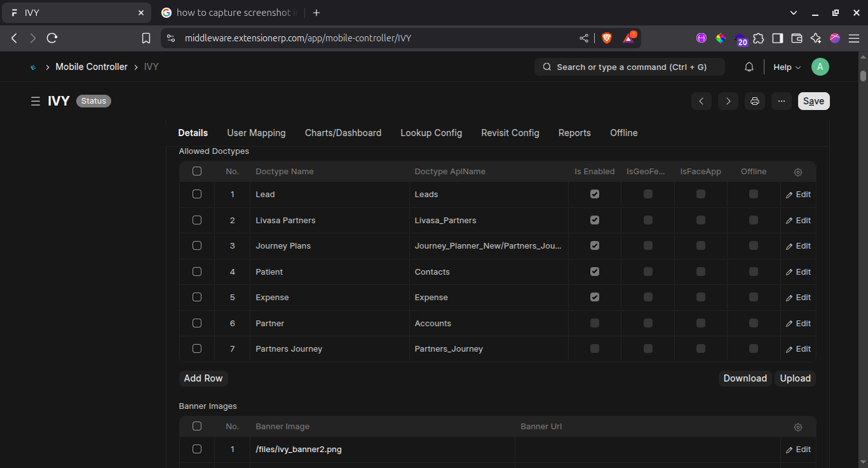Open the Revisit Config tab

510,133
